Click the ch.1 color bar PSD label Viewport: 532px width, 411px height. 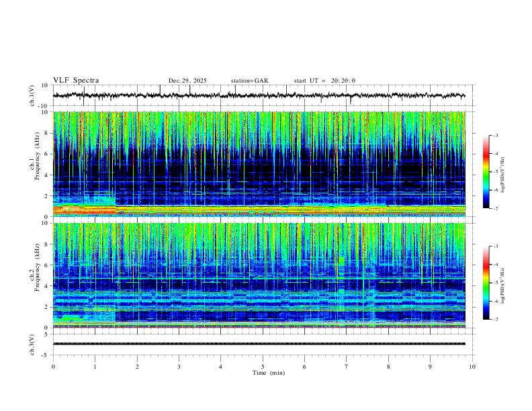pyautogui.click(x=503, y=175)
